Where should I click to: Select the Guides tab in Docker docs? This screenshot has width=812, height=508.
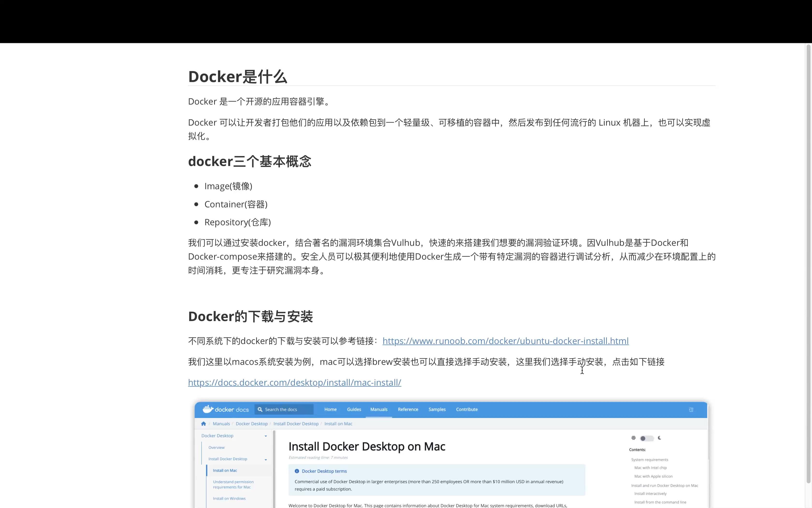[354, 409]
